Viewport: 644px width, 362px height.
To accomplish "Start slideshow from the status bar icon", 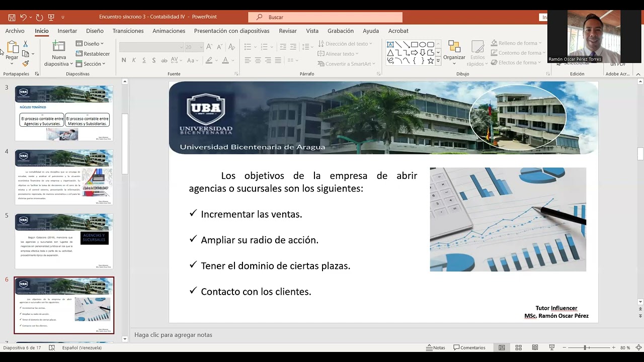I will pos(551,347).
